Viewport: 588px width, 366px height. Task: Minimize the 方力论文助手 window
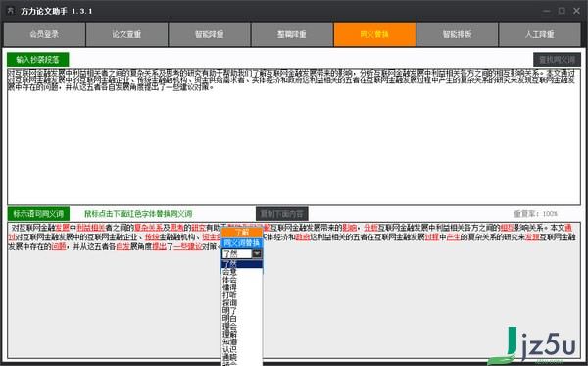(x=547, y=11)
